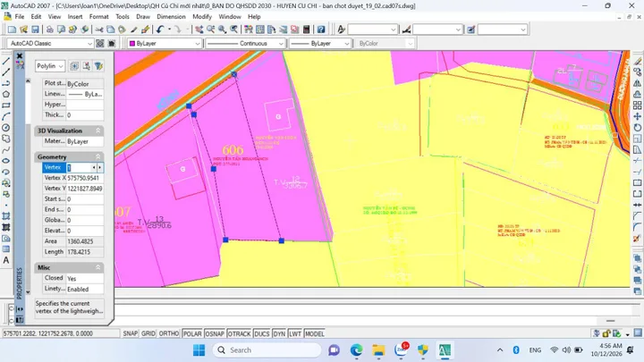Select the Circle draw tool

click(x=5, y=128)
